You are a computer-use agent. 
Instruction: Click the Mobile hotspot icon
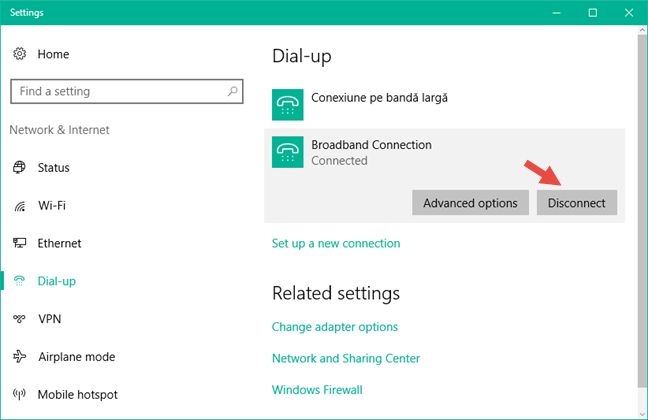[19, 394]
